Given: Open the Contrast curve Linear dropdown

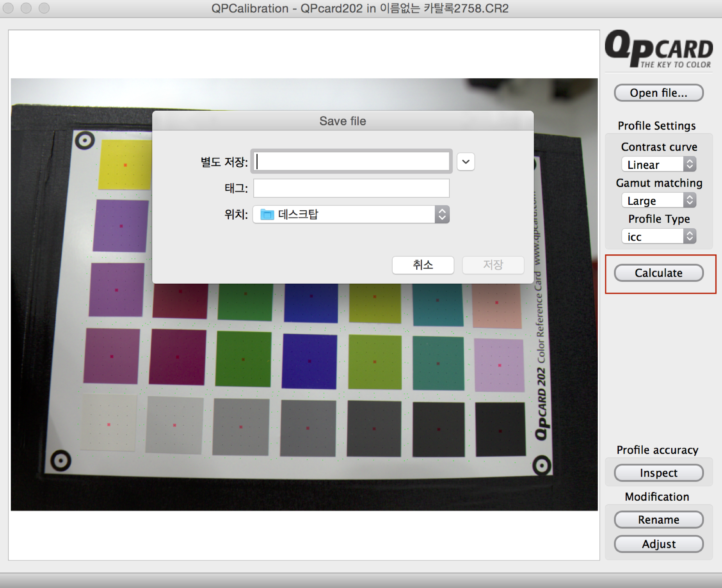Looking at the screenshot, I should 658,164.
